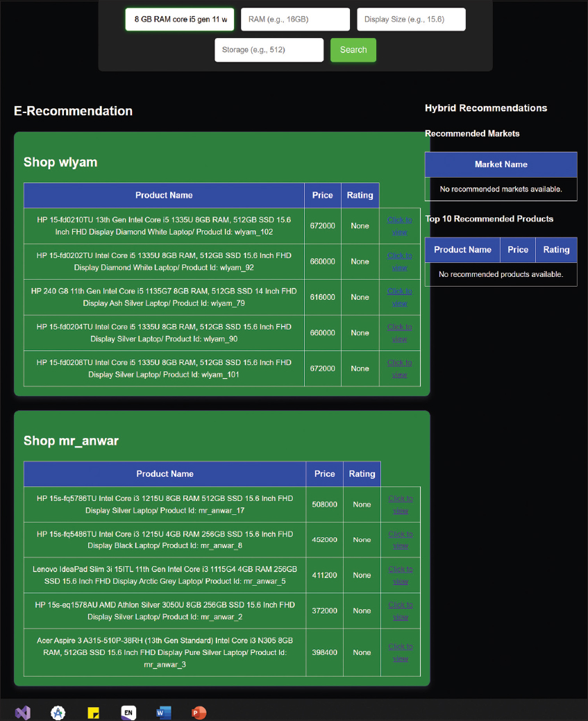Viewport: 588px width, 721px height.
Task: Click the 'Shop mr_anwar' heading
Action: click(71, 441)
